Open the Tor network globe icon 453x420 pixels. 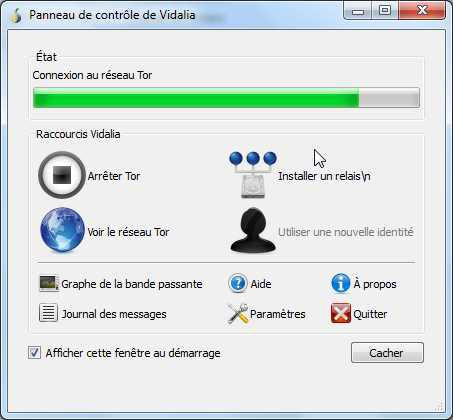[x=62, y=230]
